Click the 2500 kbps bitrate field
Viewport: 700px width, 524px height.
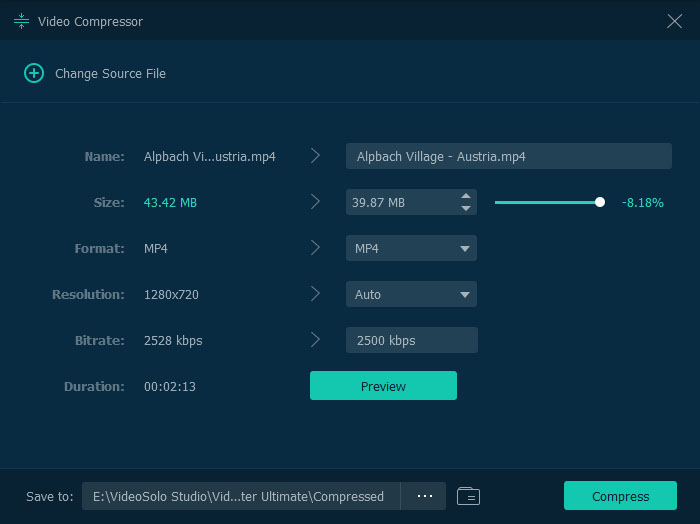[411, 340]
